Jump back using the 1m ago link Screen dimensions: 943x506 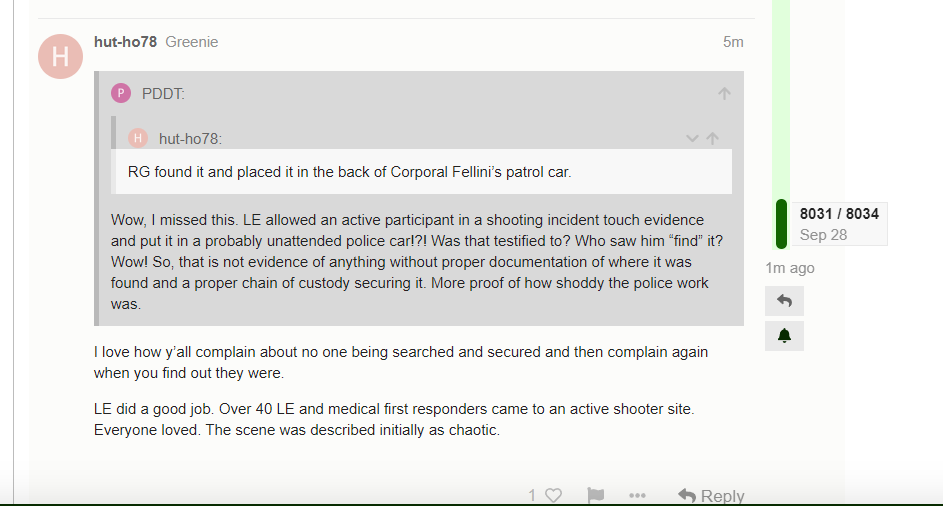coord(790,268)
